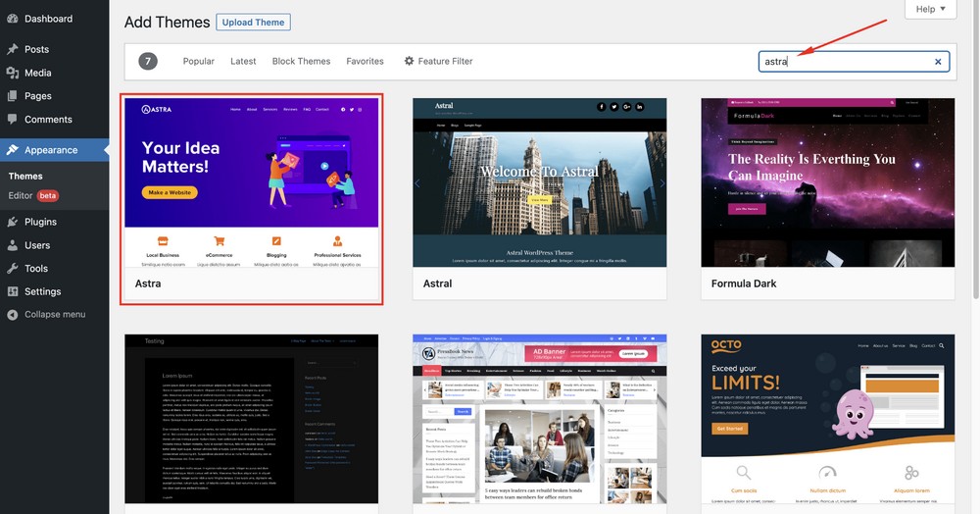Open the Feature Filter options
Image resolution: width=980 pixels, height=514 pixels.
[x=438, y=61]
